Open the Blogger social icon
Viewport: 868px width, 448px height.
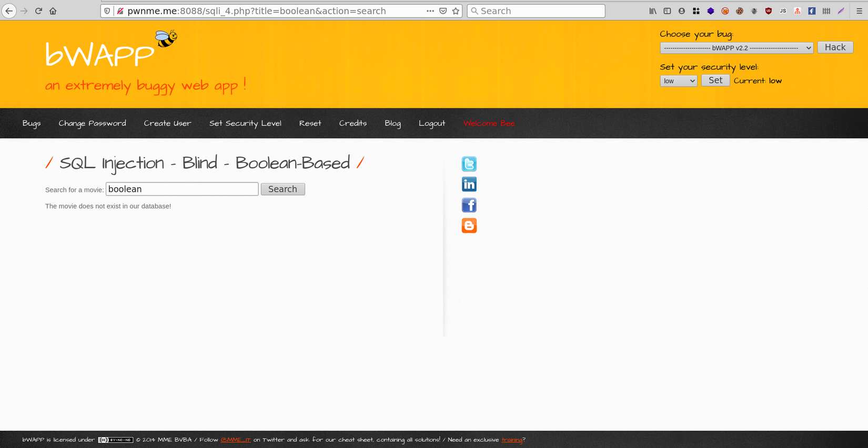coord(469,226)
